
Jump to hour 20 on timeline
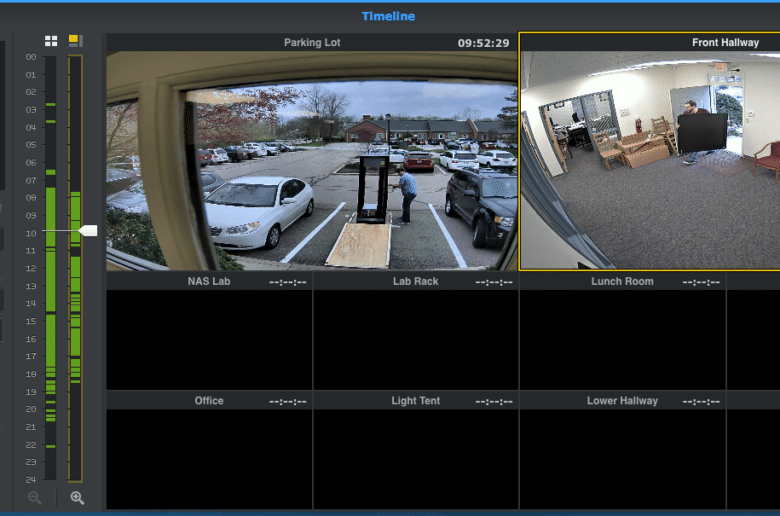(x=31, y=409)
